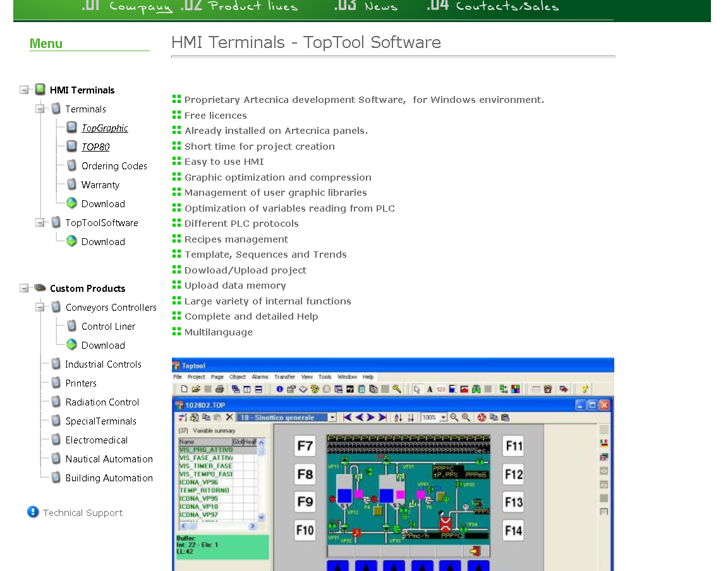Click the icon beside Industrial Controls

56,363
